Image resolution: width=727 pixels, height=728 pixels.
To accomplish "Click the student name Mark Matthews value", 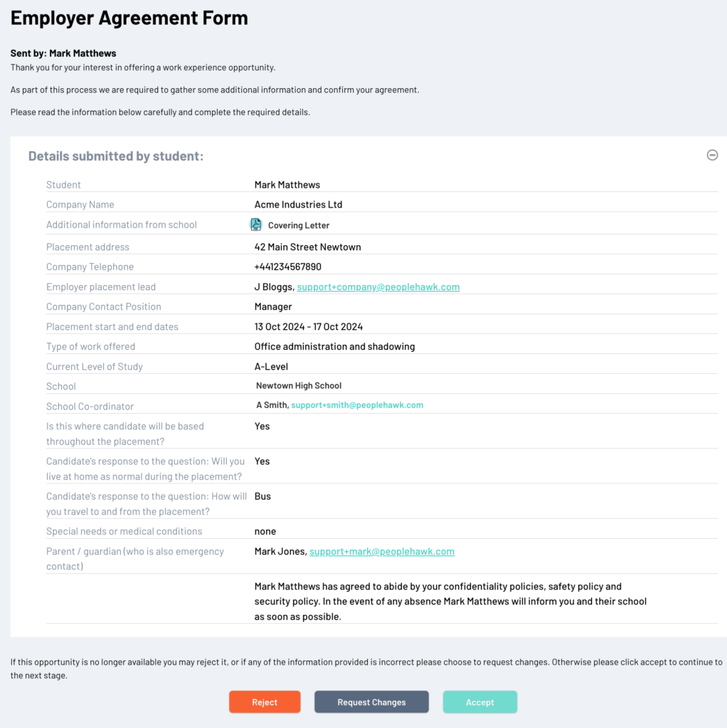I will point(287,185).
